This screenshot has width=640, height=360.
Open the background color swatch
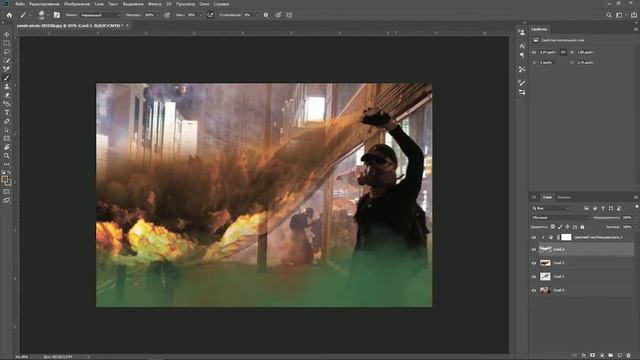coord(9,182)
